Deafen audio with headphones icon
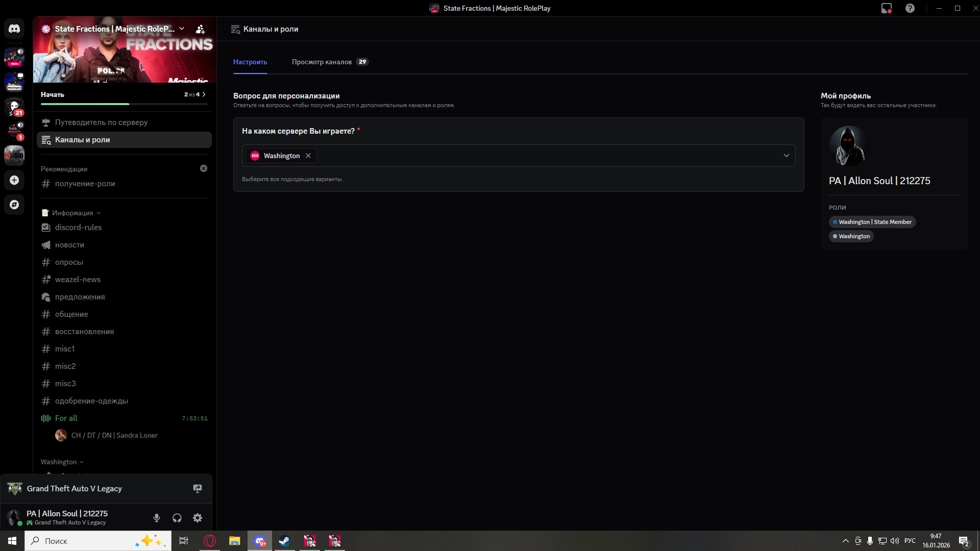 tap(177, 518)
